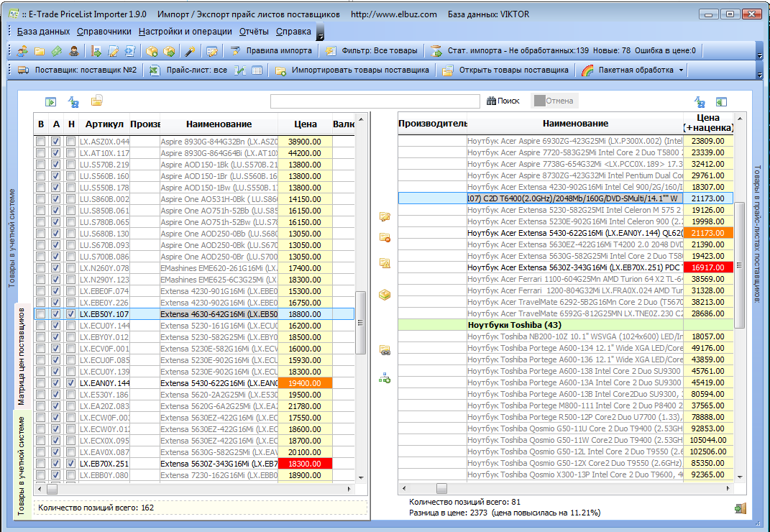This screenshot has height=532, width=770.
Task: Open the Справка menu
Action: [293, 32]
